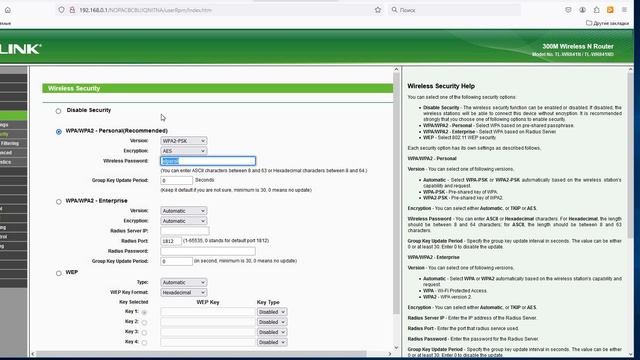Click the left arrow of horizontal scrollbar

pos(33,354)
